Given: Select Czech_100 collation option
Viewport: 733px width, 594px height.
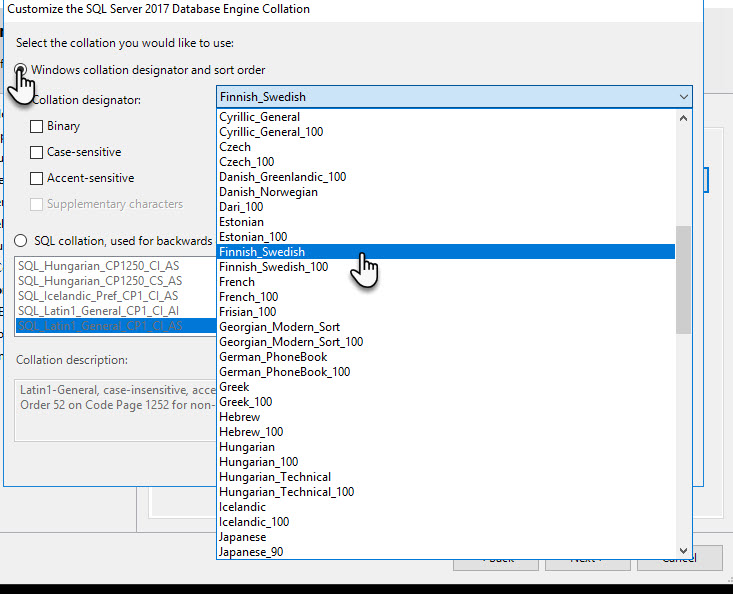Looking at the screenshot, I should click(446, 162).
